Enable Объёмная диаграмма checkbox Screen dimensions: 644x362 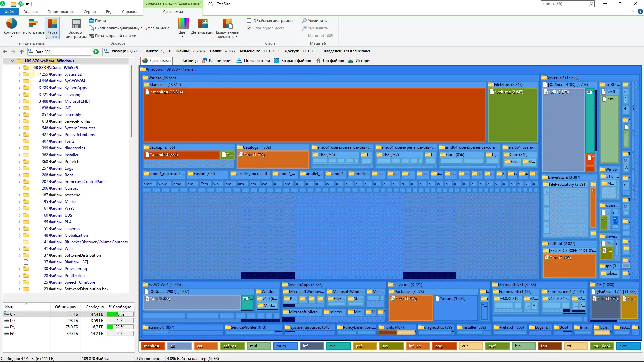click(x=249, y=21)
